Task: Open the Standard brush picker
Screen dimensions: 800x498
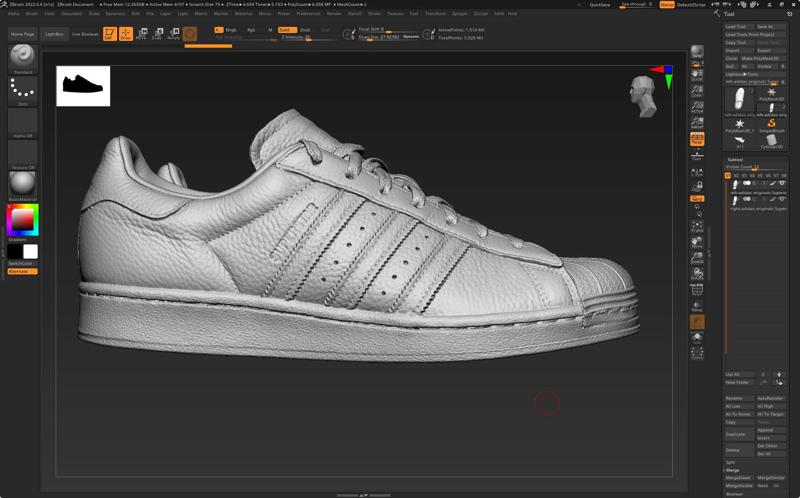Action: tap(22, 59)
